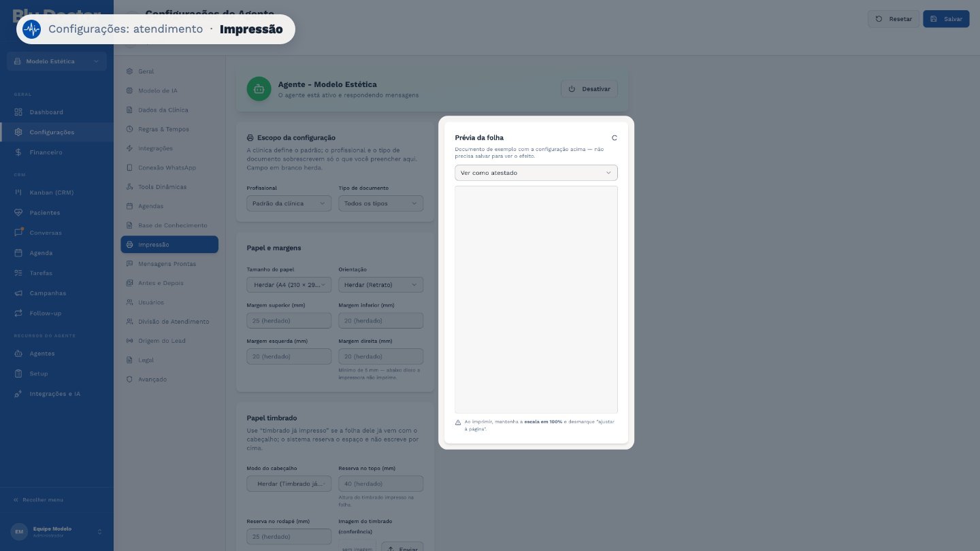This screenshot has width=980, height=551.
Task: Click the Dashboard icon in sidebar
Action: coord(18,112)
